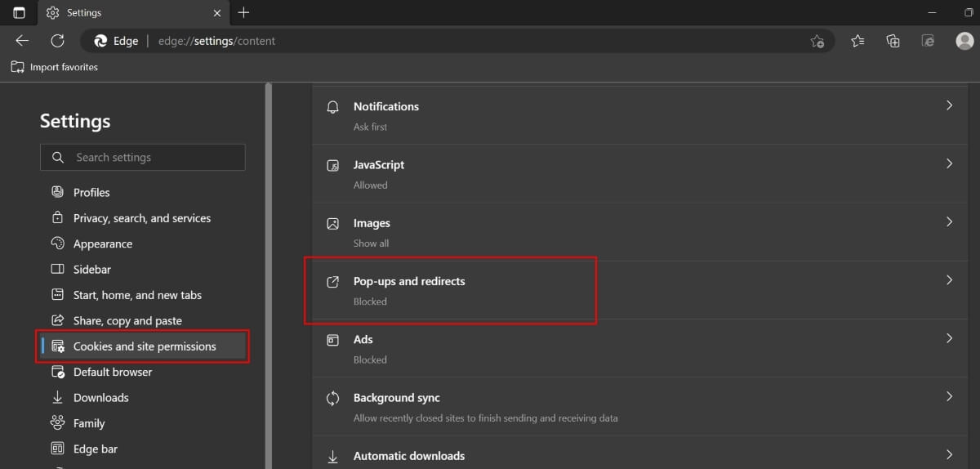Screen dimensions: 980x469
Task: Click the JavaScript icon
Action: point(332,165)
